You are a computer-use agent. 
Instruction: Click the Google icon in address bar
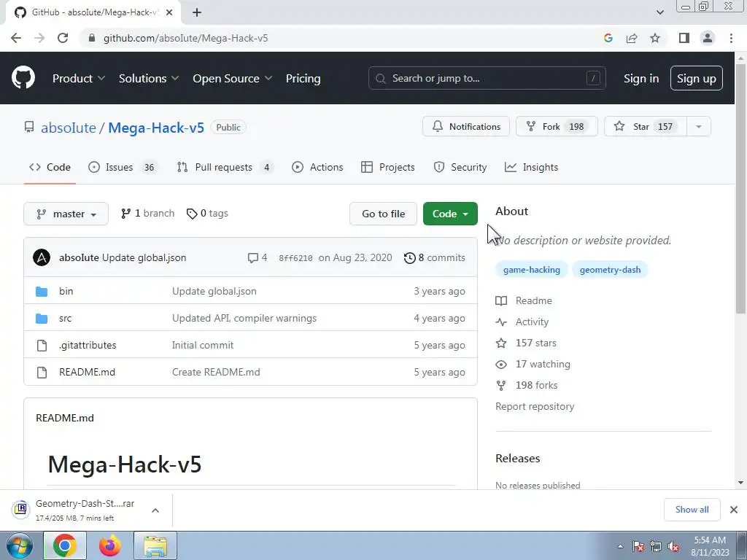[x=608, y=38]
